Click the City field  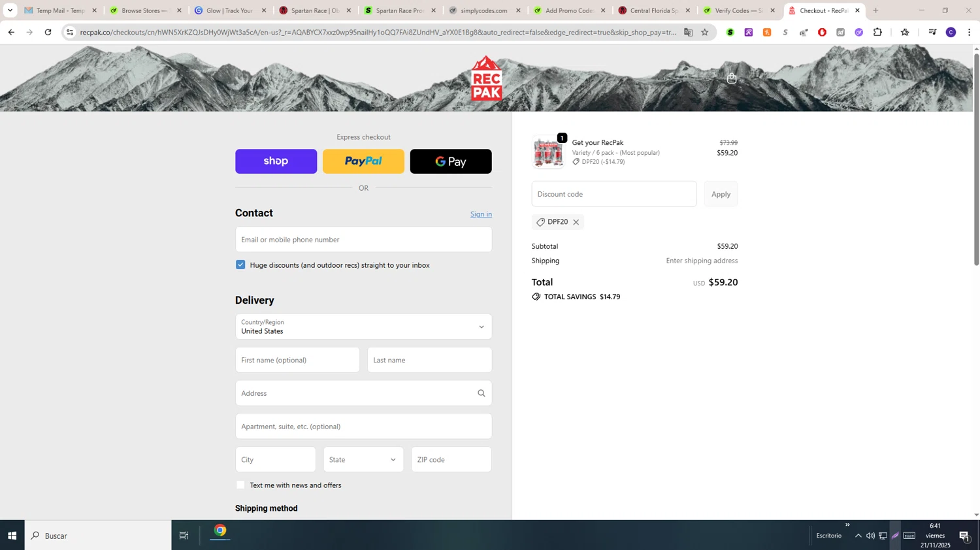click(x=276, y=459)
